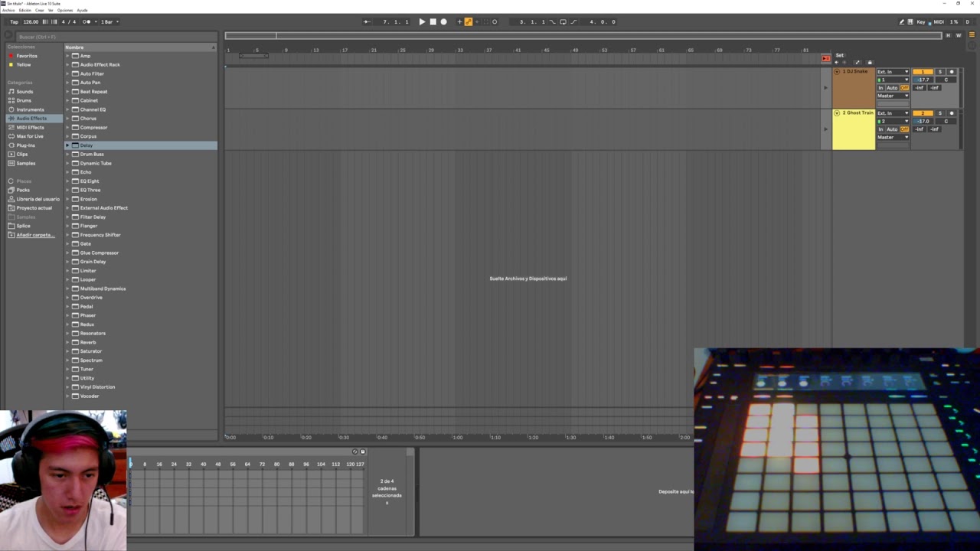The height and width of the screenshot is (551, 980).
Task: Solo the DJ Snake track
Action: [940, 72]
